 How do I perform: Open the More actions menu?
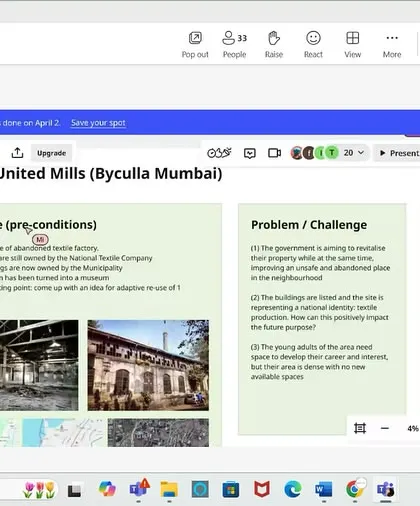coord(392,45)
